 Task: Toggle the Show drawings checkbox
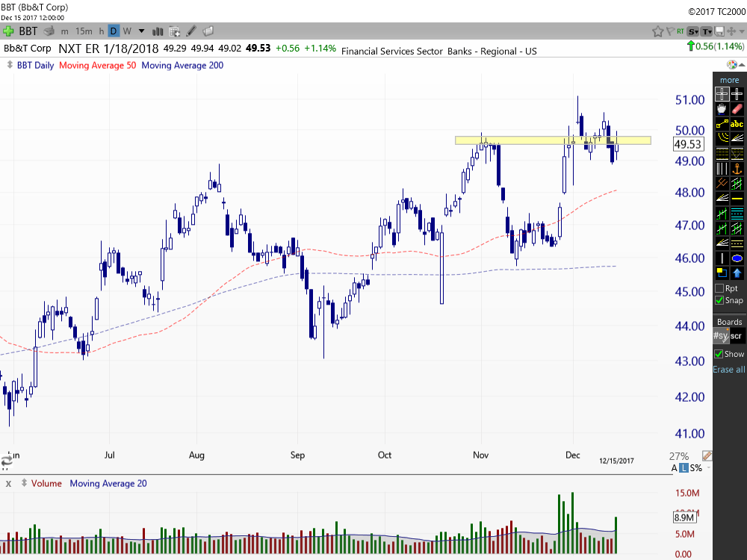pyautogui.click(x=719, y=354)
